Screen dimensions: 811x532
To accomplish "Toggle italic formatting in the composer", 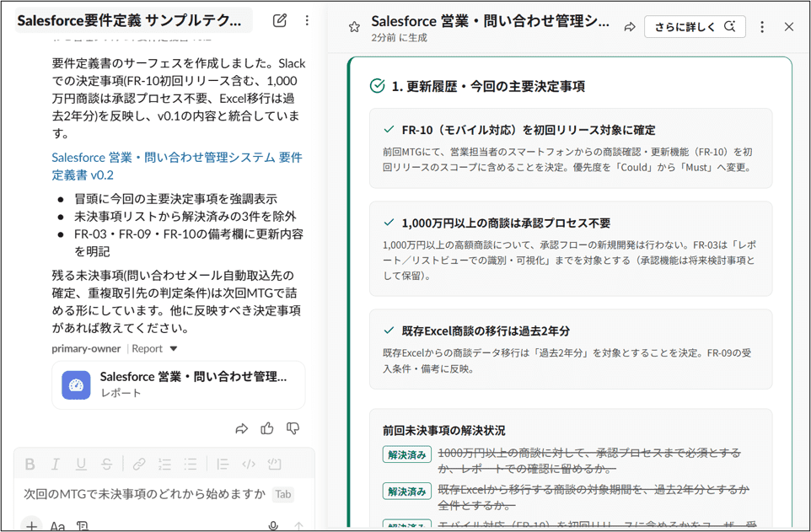I will [56, 465].
